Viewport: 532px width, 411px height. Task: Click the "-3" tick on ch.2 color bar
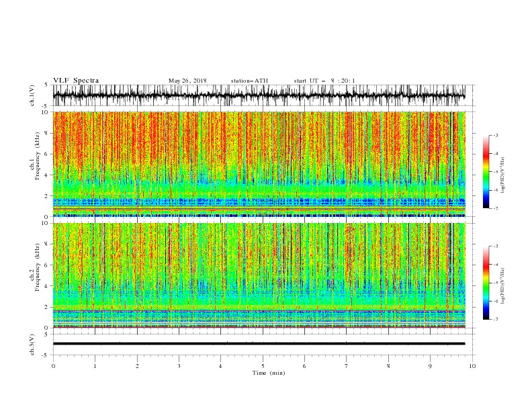click(495, 246)
